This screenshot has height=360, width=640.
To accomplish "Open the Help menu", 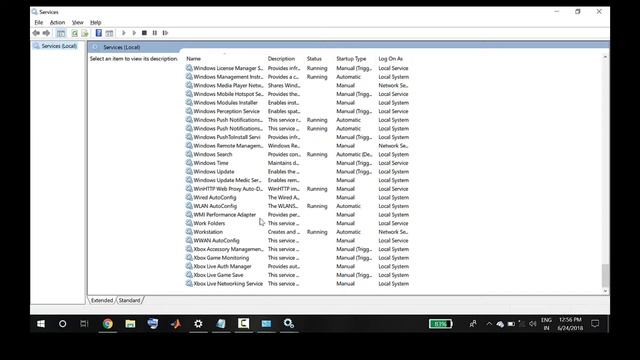I will tap(96, 22).
